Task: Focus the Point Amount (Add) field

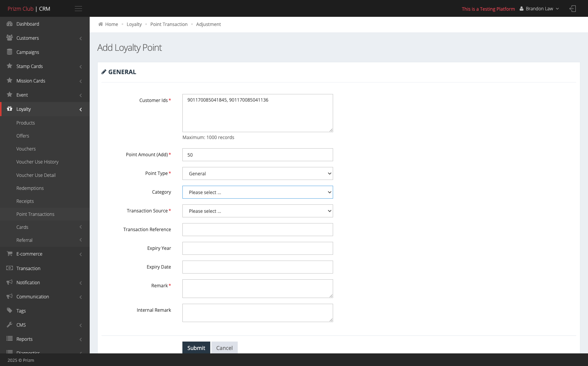Action: click(258, 155)
